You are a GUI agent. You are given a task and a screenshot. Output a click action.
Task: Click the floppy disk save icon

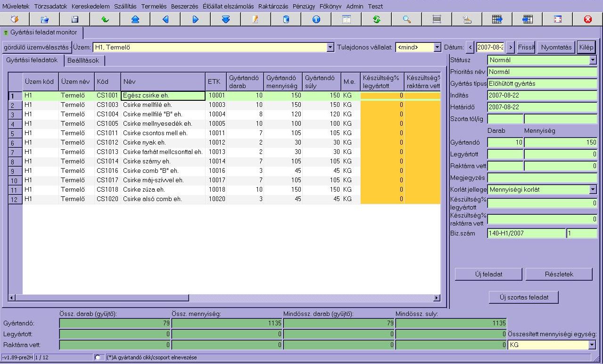[75, 19]
